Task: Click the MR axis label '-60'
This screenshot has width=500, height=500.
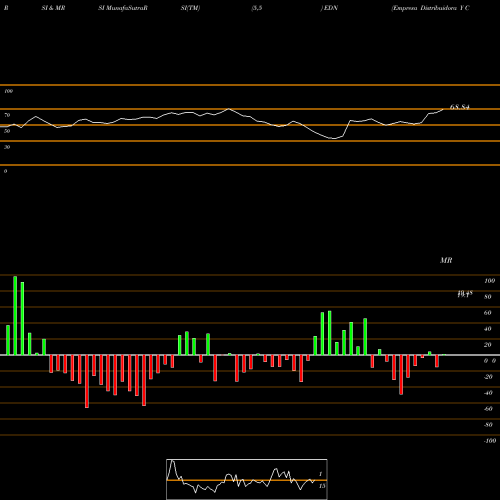Action: pos(488,409)
